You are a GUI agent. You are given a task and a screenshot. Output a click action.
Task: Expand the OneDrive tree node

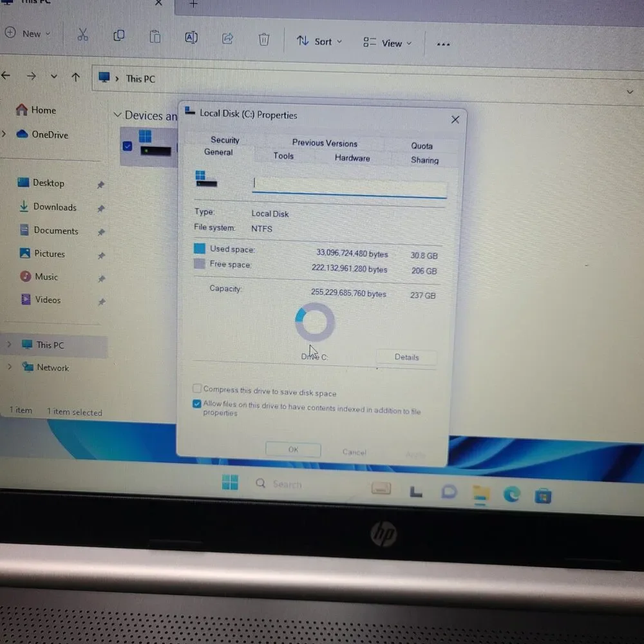tap(4, 133)
